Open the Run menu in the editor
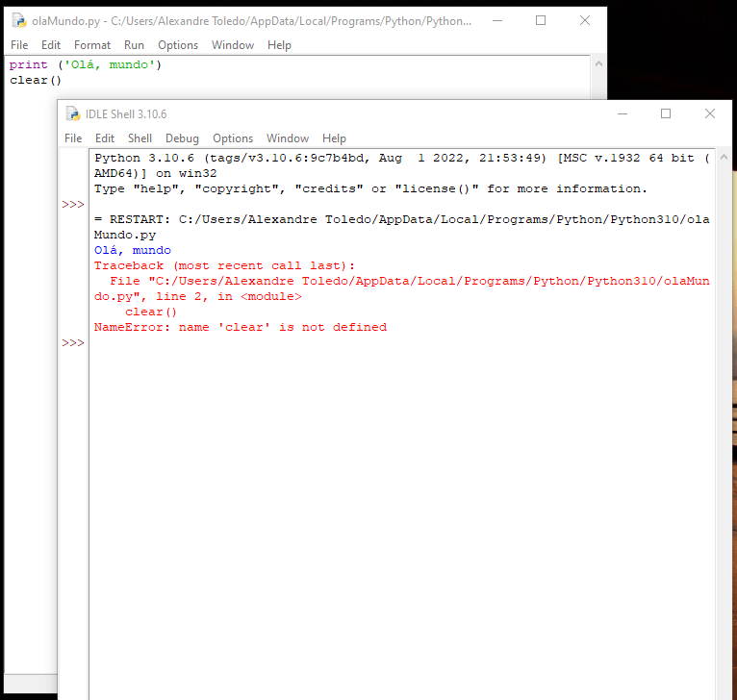Screen dimensions: 737x700 click(134, 45)
